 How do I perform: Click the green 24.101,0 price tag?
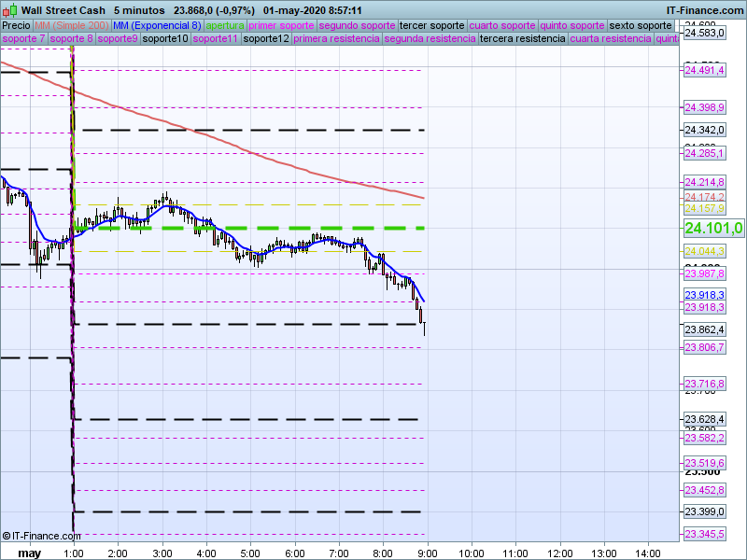(x=713, y=228)
